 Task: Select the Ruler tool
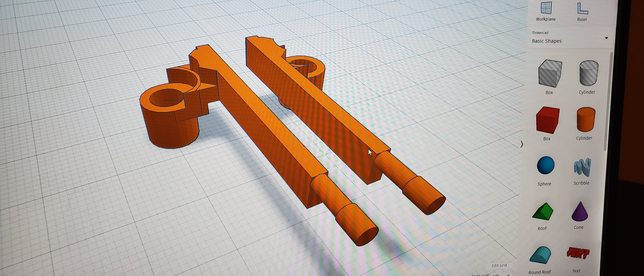[582, 12]
